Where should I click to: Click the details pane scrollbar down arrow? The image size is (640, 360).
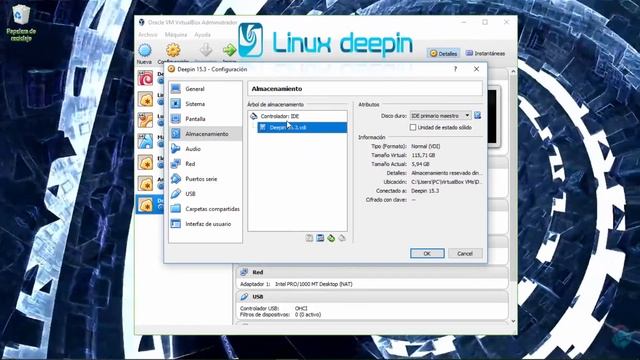point(513,322)
